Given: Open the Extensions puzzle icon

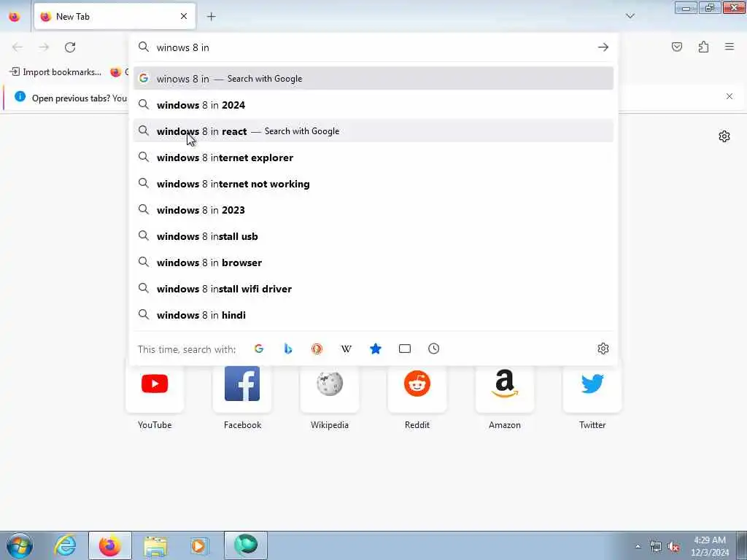Looking at the screenshot, I should click(x=703, y=47).
